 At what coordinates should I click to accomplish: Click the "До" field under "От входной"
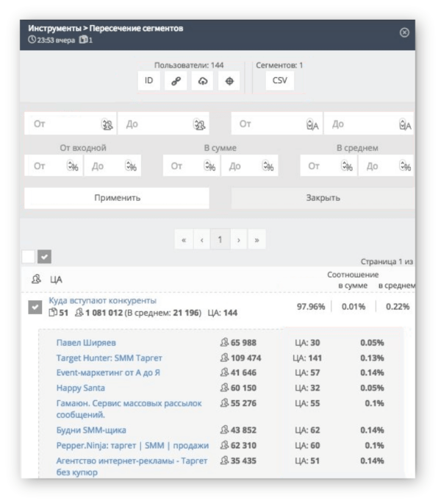[112, 166]
